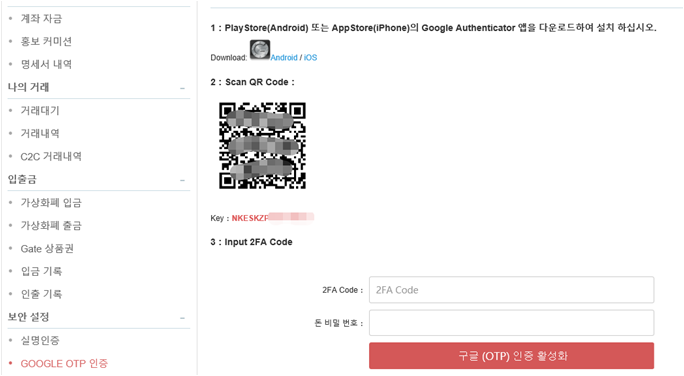Open C2C 거래내역 page

(x=51, y=156)
